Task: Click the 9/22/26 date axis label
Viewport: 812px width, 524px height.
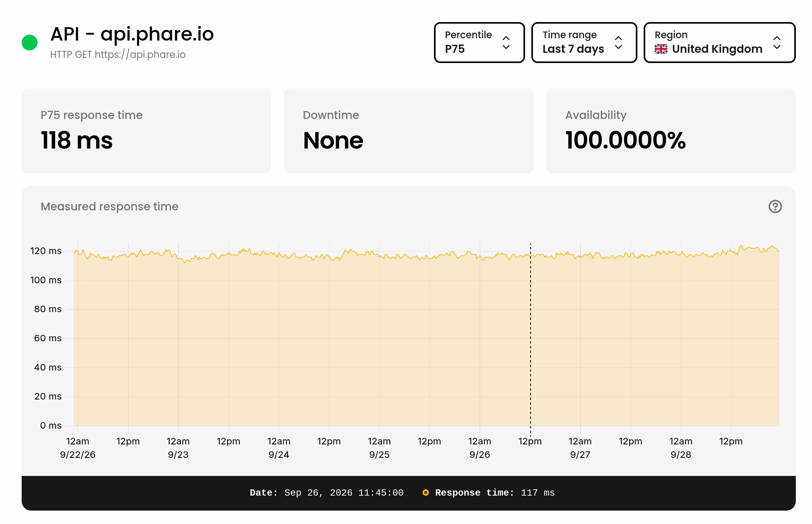Action: [x=78, y=455]
